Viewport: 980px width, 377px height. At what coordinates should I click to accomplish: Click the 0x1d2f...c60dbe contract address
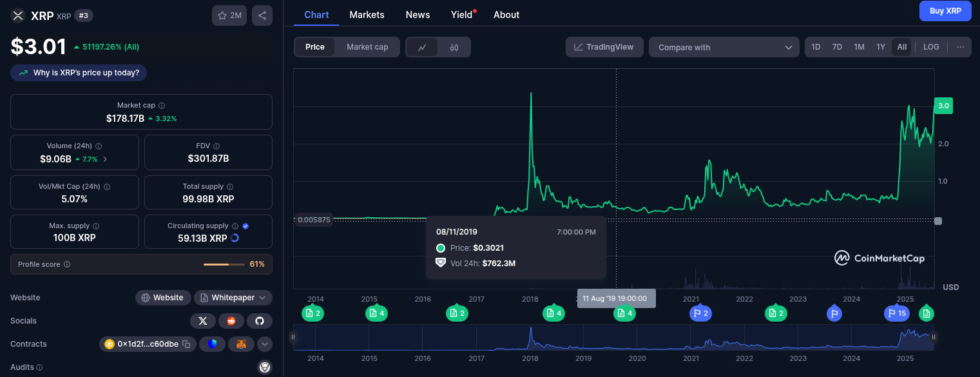(x=148, y=344)
